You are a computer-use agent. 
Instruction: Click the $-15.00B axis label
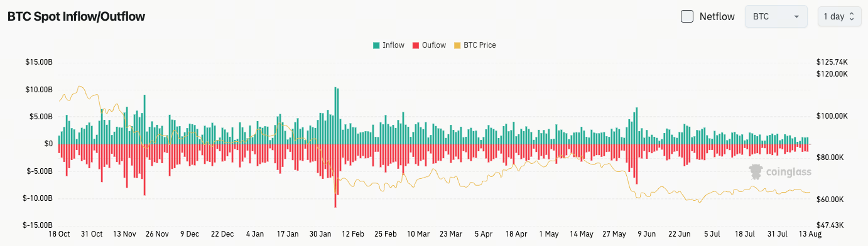(x=37, y=225)
